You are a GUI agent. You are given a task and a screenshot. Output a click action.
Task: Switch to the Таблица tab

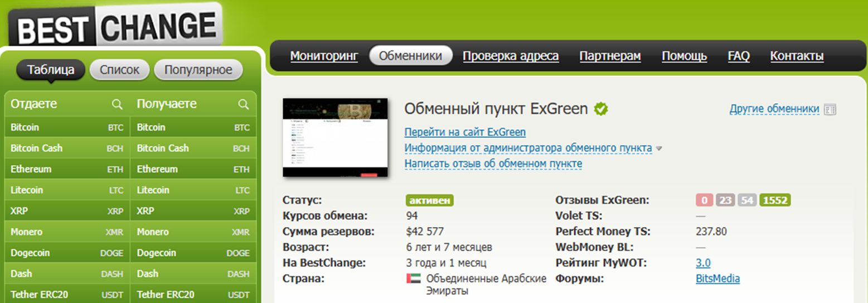click(x=51, y=70)
